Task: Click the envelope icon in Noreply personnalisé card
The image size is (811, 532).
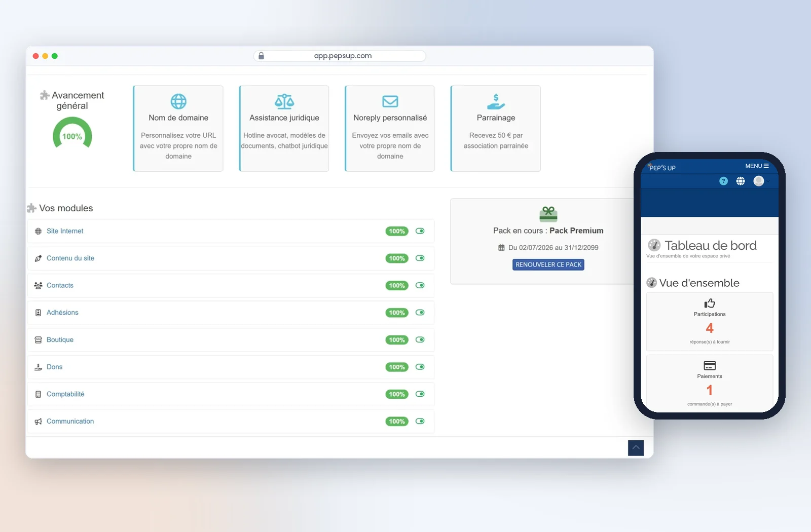Action: coord(390,101)
